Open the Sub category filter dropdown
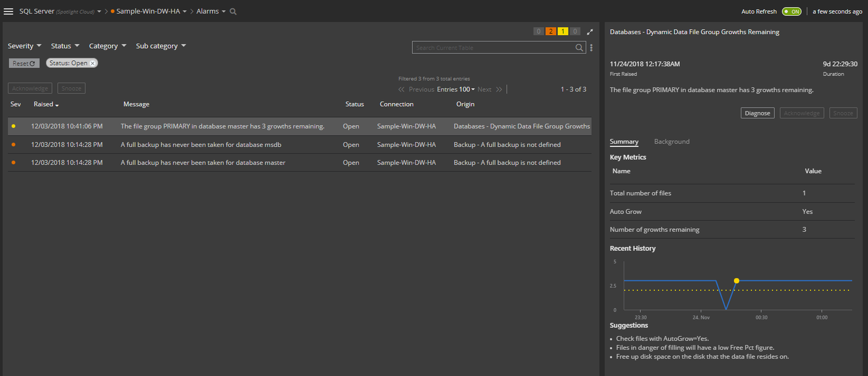Screen dimensions: 868x376 point(161,46)
